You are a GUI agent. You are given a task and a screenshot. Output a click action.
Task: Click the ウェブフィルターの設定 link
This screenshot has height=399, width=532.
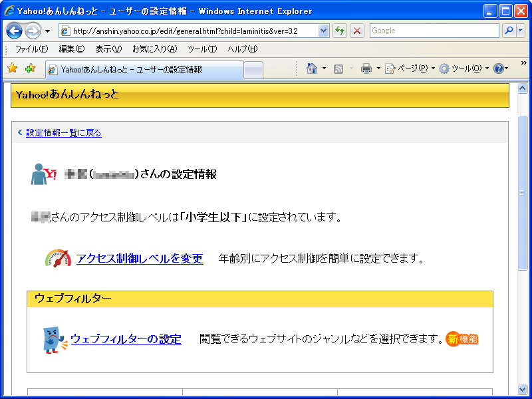[x=126, y=339]
